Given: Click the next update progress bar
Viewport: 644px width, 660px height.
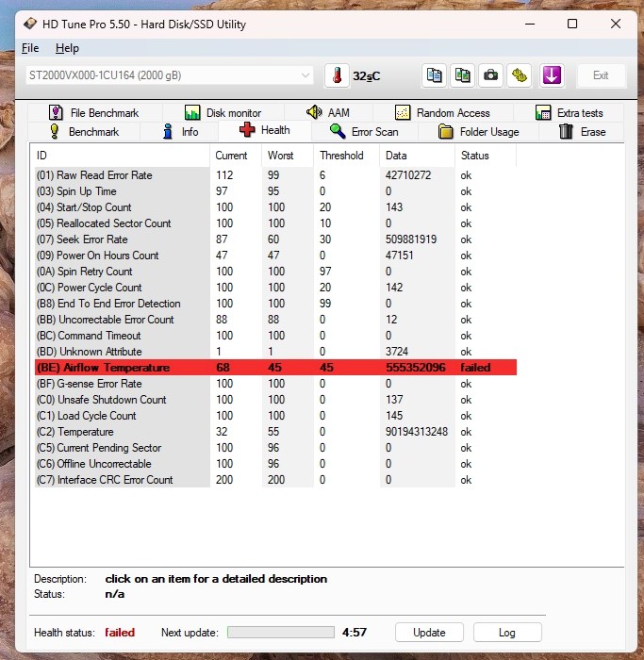Looking at the screenshot, I should pos(280,633).
